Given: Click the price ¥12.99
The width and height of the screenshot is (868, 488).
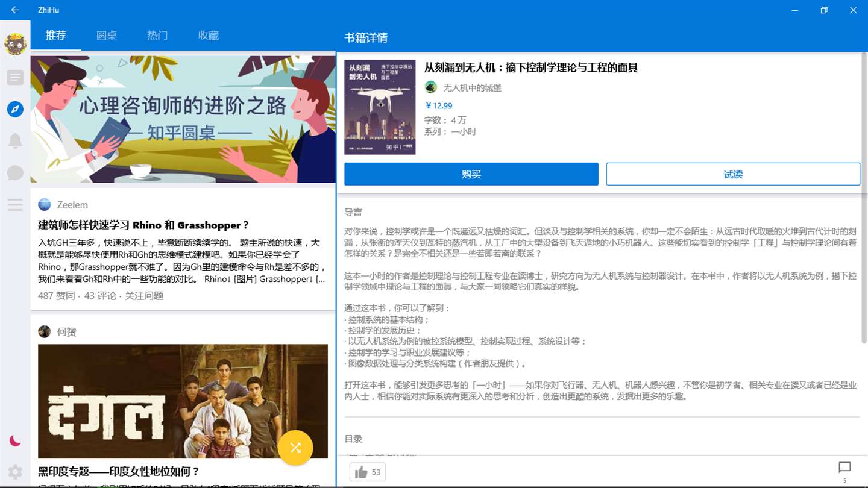Looking at the screenshot, I should (439, 105).
